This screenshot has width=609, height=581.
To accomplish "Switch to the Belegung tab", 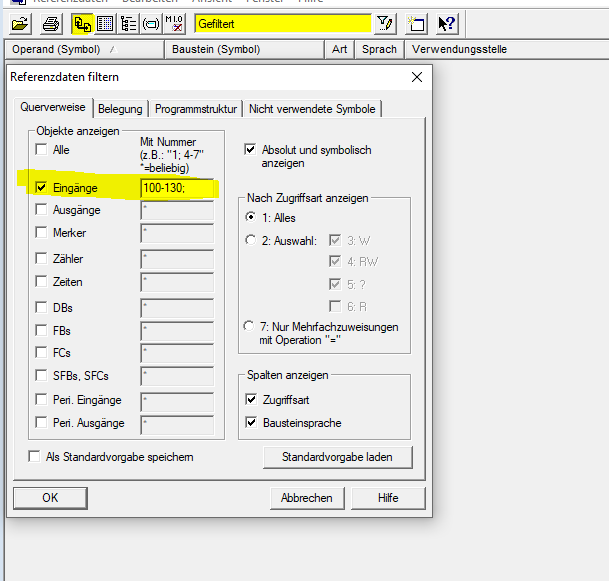I will click(x=120, y=109).
